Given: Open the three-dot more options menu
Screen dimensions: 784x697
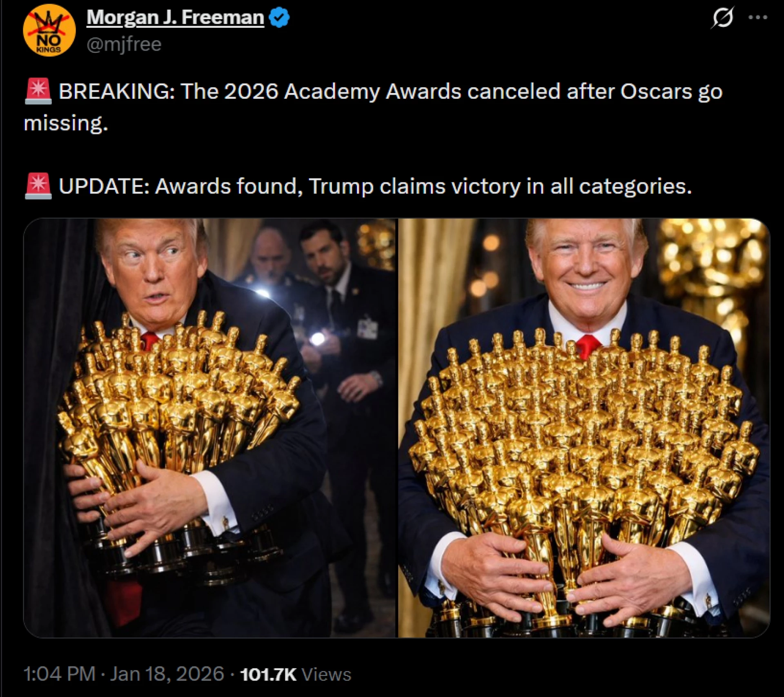Looking at the screenshot, I should coord(758,18).
